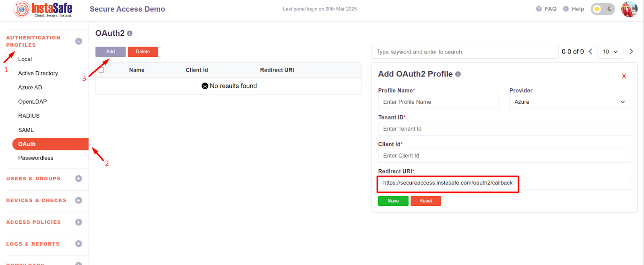Screen dimensions: 644x265
Task: Open Active Directory profiles
Action: coord(38,73)
